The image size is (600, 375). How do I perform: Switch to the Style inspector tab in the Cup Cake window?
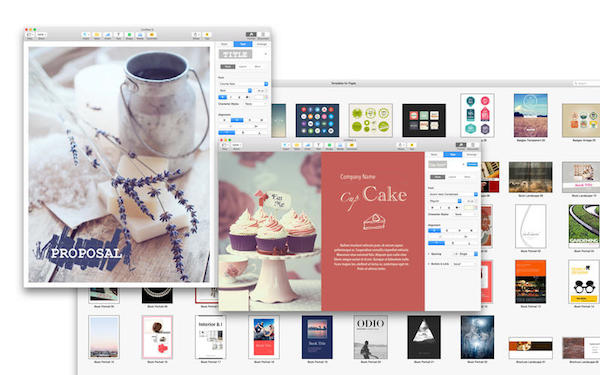(434, 155)
